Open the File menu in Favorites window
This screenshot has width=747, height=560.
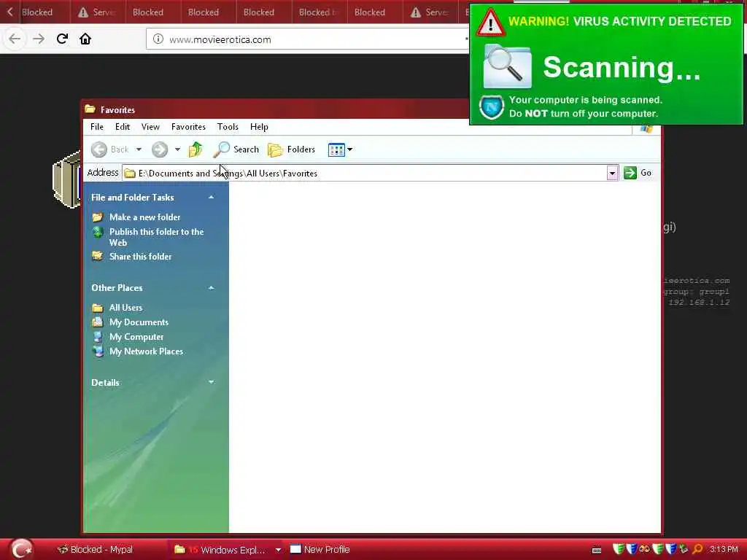click(x=97, y=127)
